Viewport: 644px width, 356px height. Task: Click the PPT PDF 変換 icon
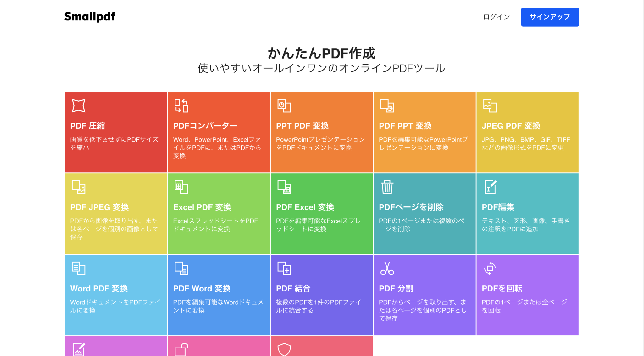click(284, 105)
